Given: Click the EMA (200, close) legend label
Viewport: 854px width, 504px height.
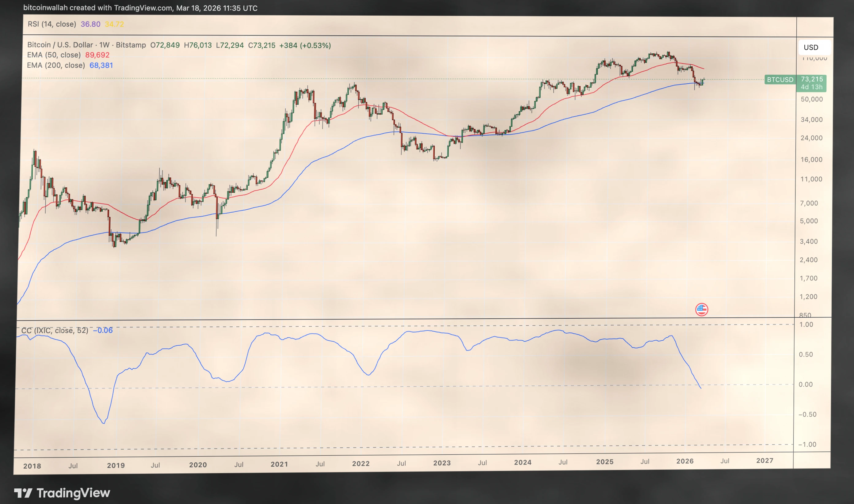Looking at the screenshot, I should (55, 65).
